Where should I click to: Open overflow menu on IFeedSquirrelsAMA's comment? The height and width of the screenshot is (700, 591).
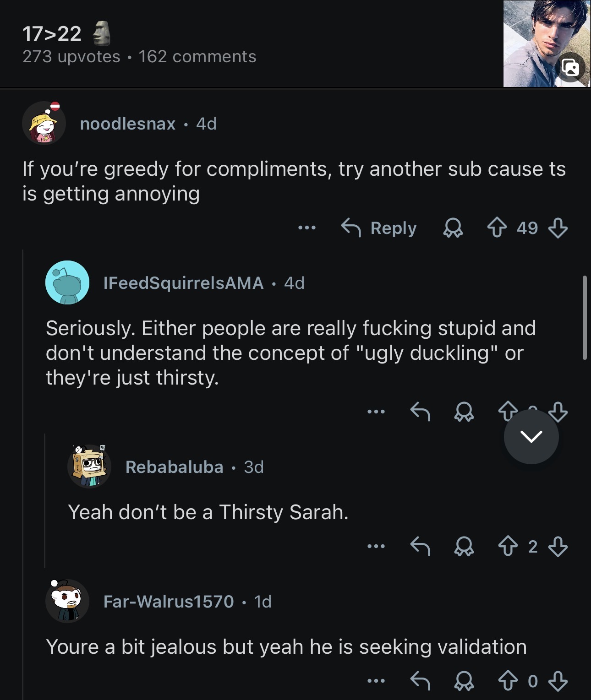(376, 412)
